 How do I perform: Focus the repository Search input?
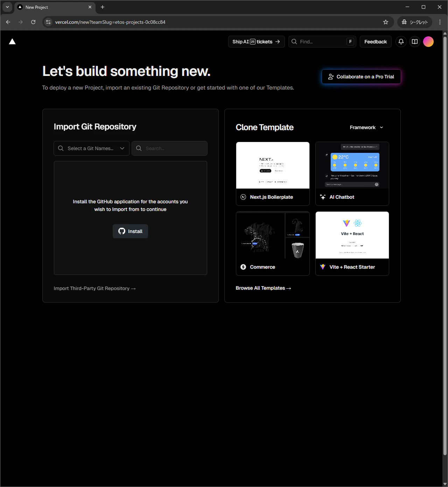point(170,148)
